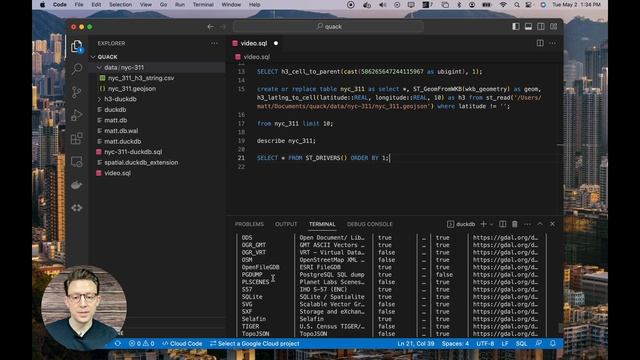
Task: Change indentation via Spaces: 4
Action: tap(455, 344)
